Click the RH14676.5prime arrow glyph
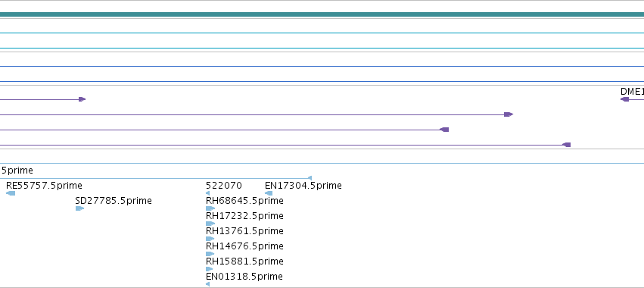This screenshot has width=644, height=288. 210,254
